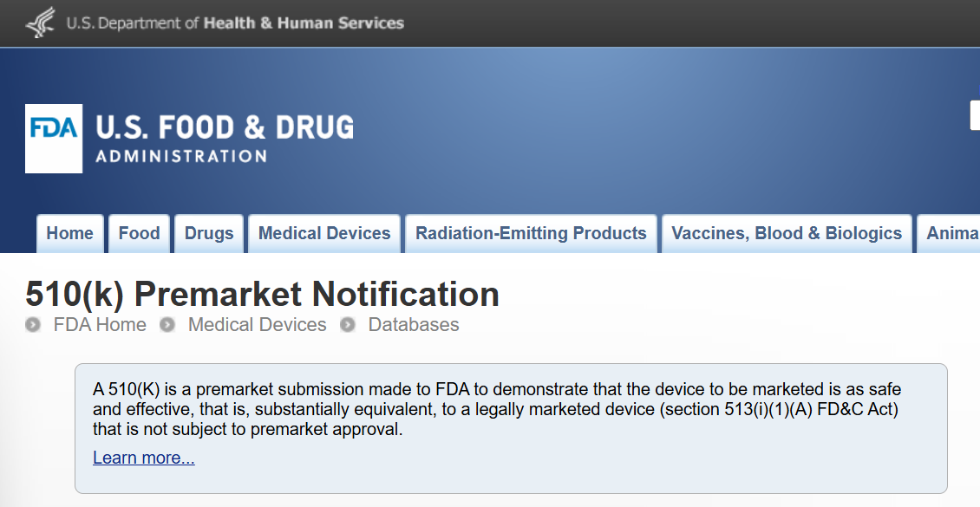Click the search box at header's right edge

975,115
